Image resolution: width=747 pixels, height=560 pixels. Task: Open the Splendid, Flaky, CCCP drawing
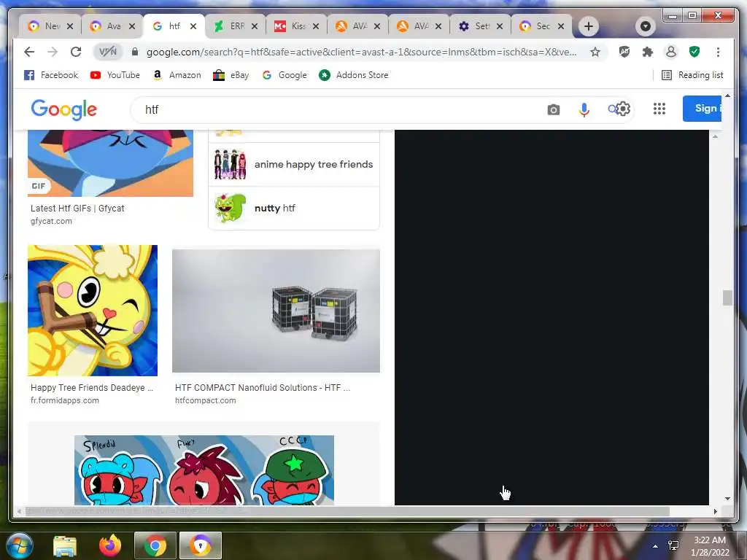point(204,470)
